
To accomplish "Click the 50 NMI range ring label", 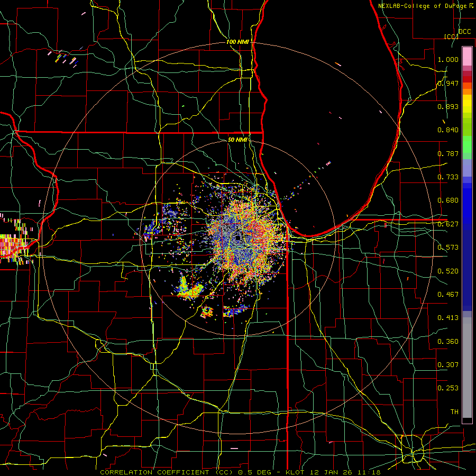I will (x=237, y=140).
